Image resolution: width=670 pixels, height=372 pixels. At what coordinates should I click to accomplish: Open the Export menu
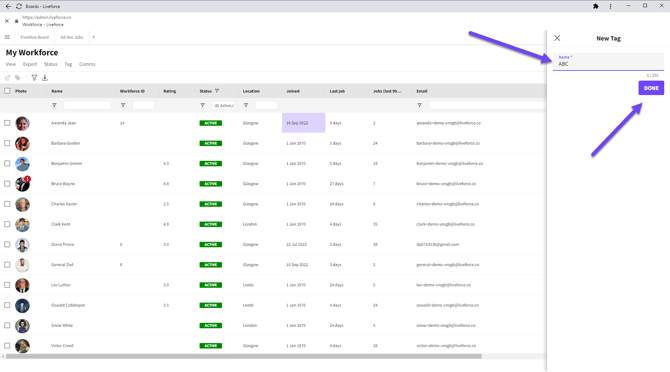click(30, 64)
